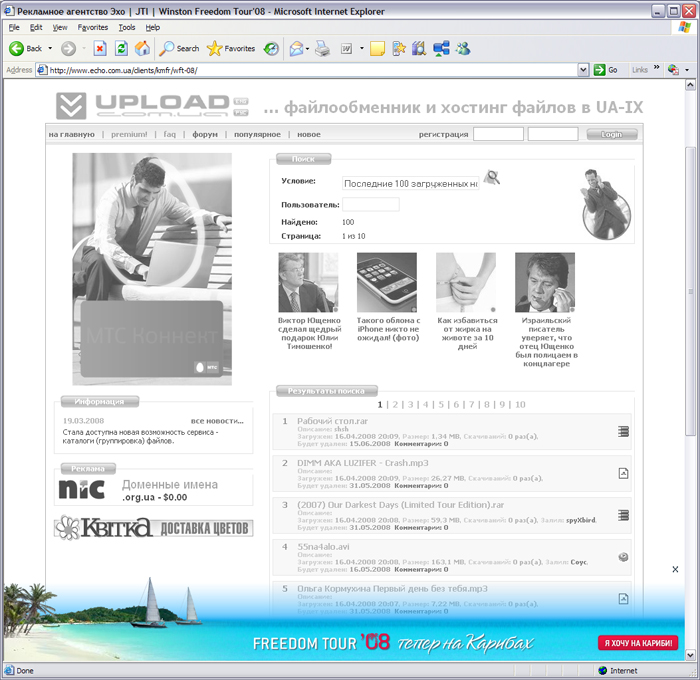The width and height of the screenshot is (700, 680).
Task: Open the View menu
Action: pos(60,27)
